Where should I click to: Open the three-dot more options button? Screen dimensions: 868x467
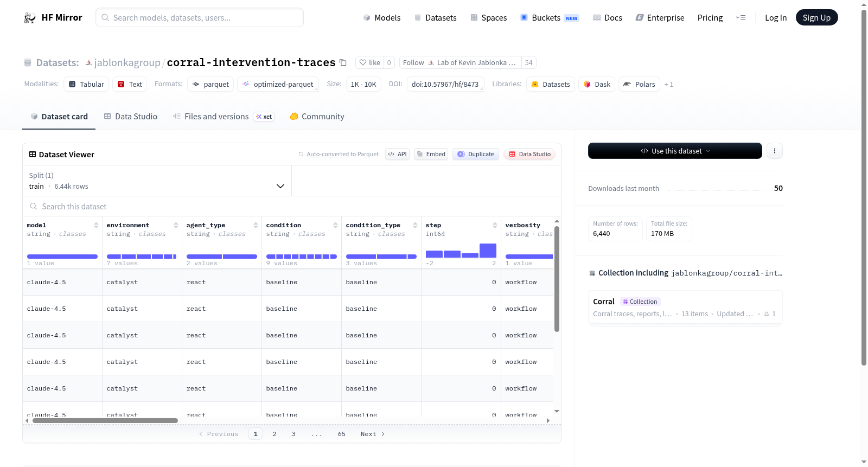click(775, 151)
